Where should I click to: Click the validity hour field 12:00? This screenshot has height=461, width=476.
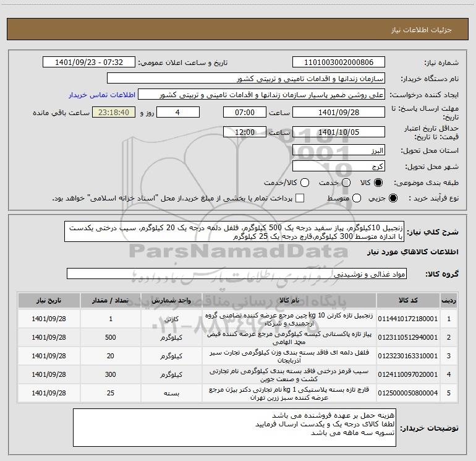pos(245,132)
